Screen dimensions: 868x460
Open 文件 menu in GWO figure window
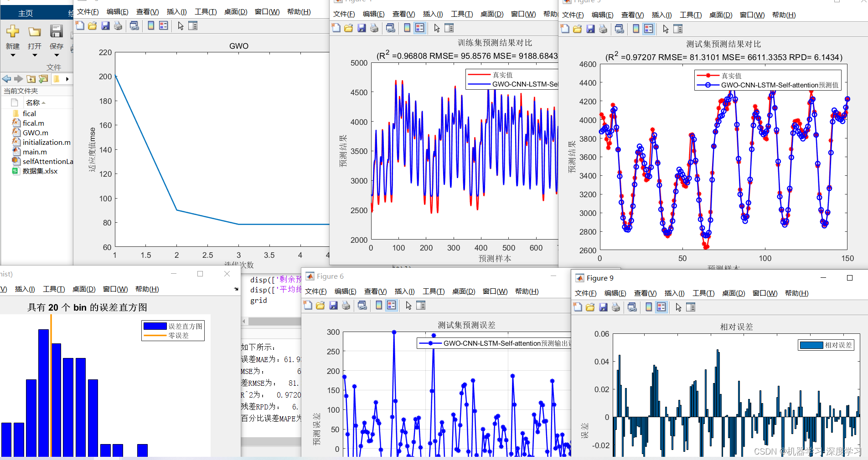pyautogui.click(x=88, y=12)
